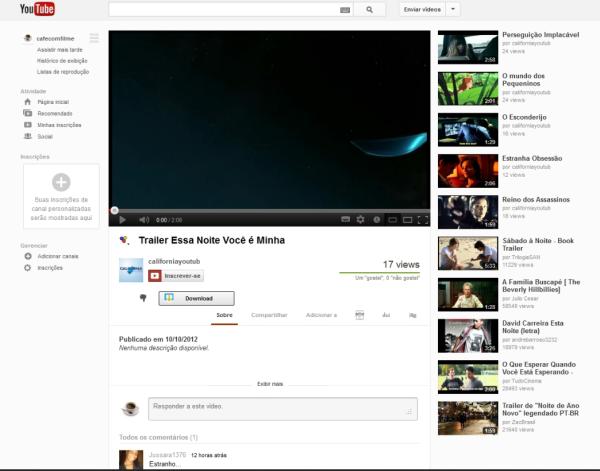This screenshot has width=600, height=471.
Task: Open the californiayoutub channel link
Action: [x=174, y=261]
